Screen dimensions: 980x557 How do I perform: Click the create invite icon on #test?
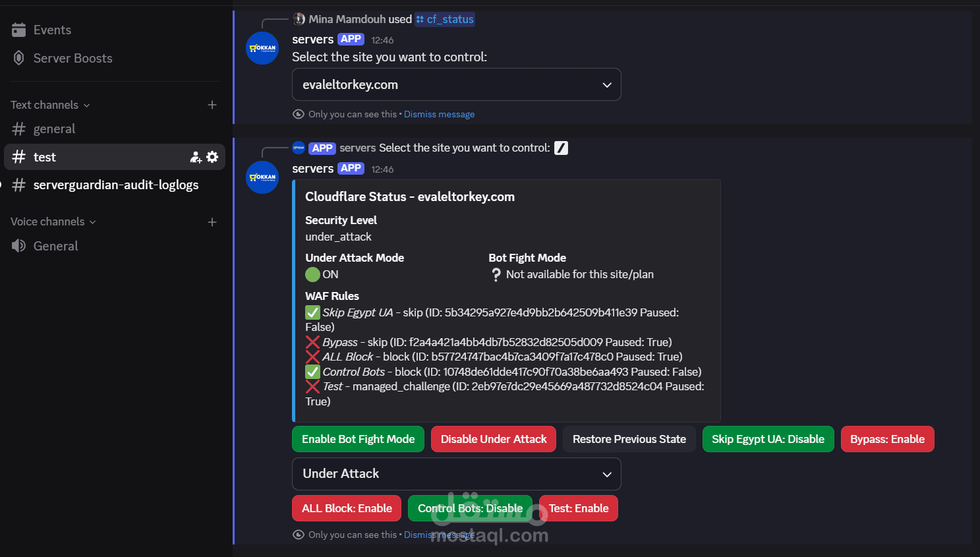(x=194, y=157)
